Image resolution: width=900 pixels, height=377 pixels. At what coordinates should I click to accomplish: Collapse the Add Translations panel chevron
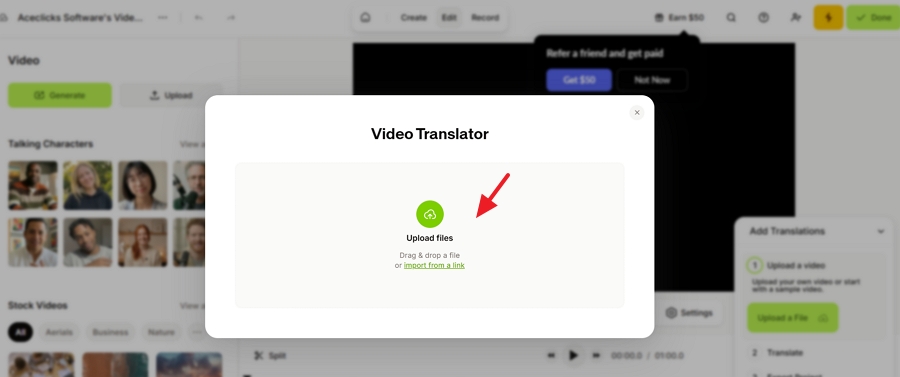tap(880, 231)
